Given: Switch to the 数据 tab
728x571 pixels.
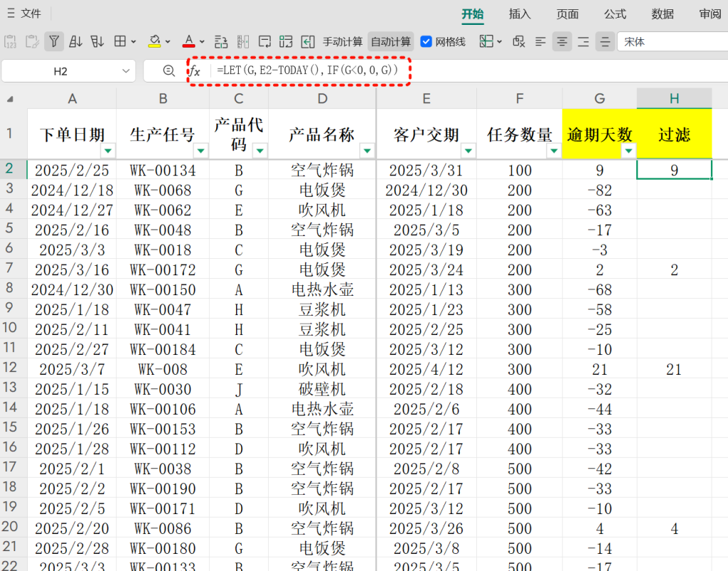Looking at the screenshot, I should tap(662, 14).
